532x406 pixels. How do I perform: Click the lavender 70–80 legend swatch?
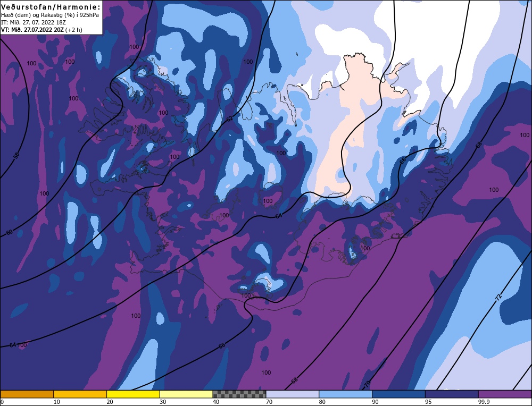tap(293, 394)
